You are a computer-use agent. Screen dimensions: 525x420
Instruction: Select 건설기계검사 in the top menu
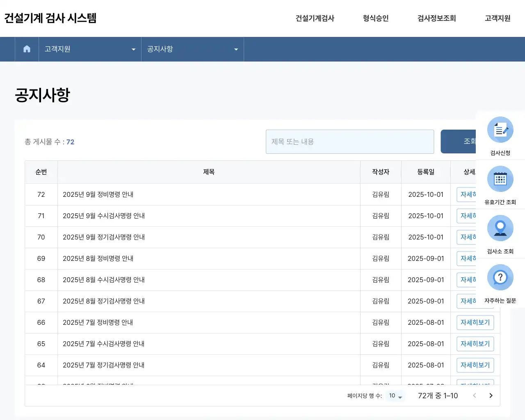coord(314,18)
